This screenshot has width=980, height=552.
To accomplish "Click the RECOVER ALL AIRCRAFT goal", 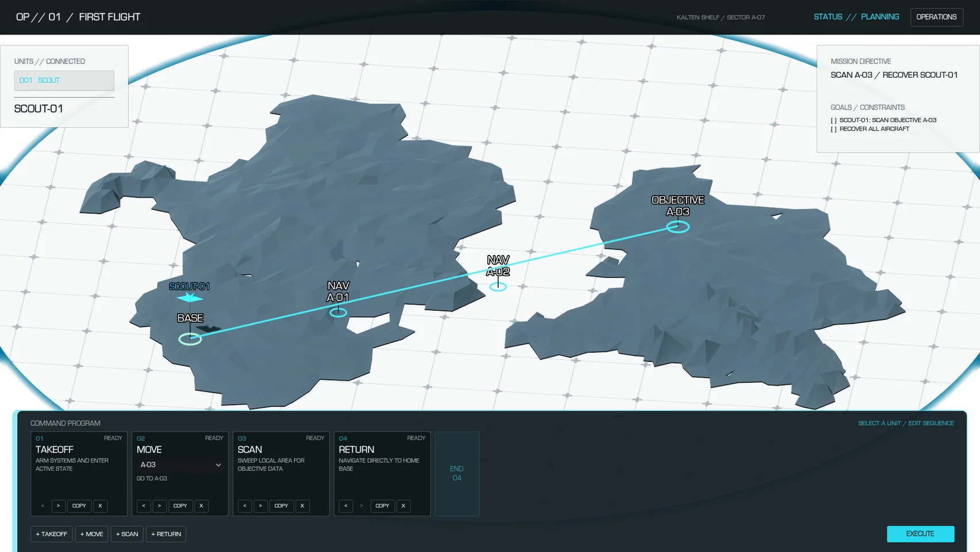I will click(x=870, y=129).
